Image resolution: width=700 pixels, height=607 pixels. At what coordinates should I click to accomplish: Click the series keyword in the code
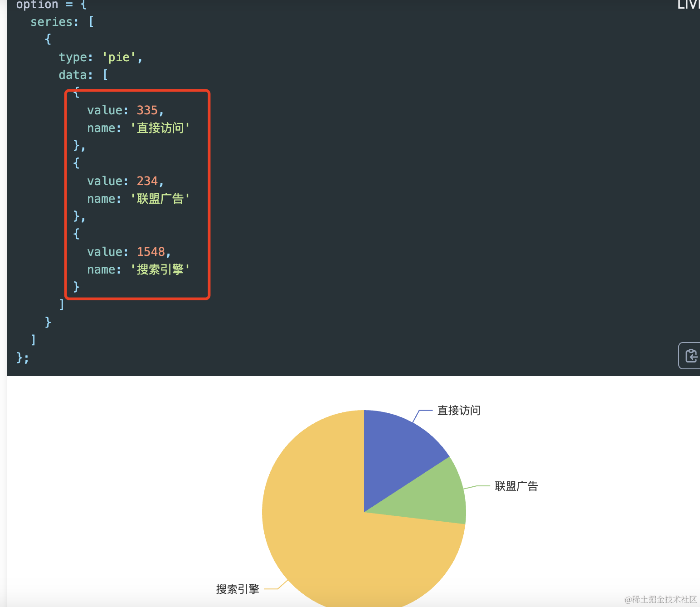click(51, 22)
